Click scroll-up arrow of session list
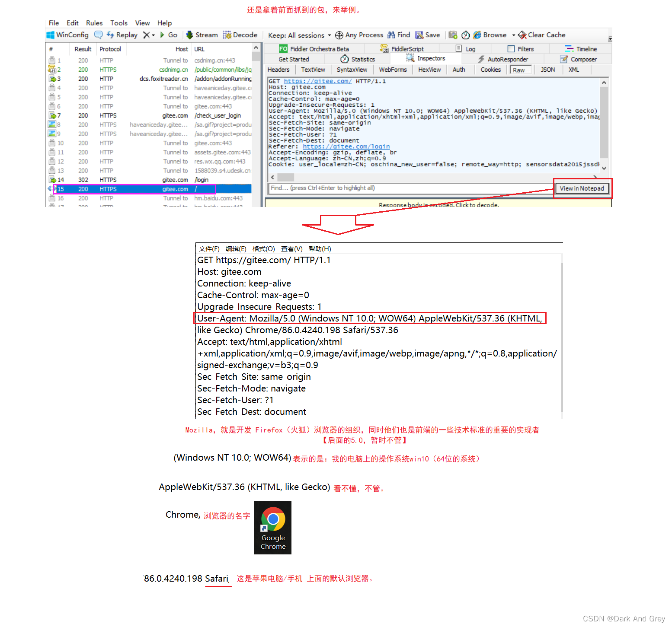 (x=256, y=48)
